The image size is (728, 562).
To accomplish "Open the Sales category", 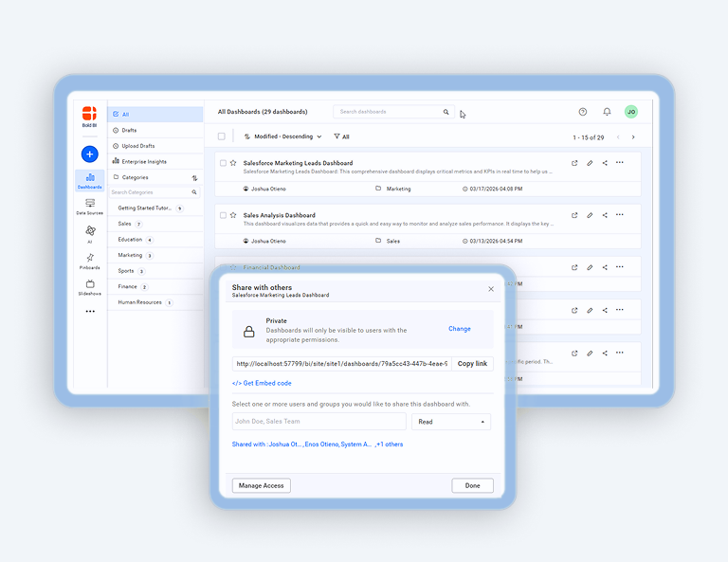I will [155, 225].
